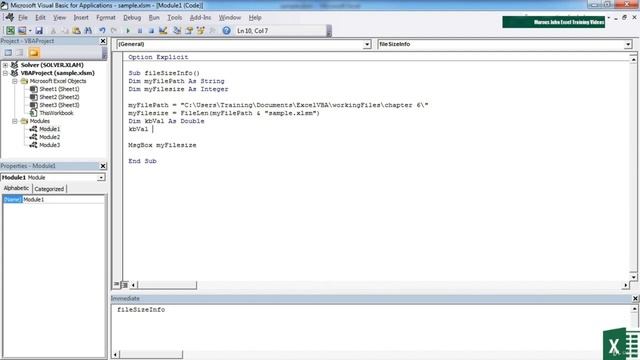Image resolution: width=640 pixels, height=360 pixels.
Task: Click the Save floppy disk icon
Action: (39, 31)
